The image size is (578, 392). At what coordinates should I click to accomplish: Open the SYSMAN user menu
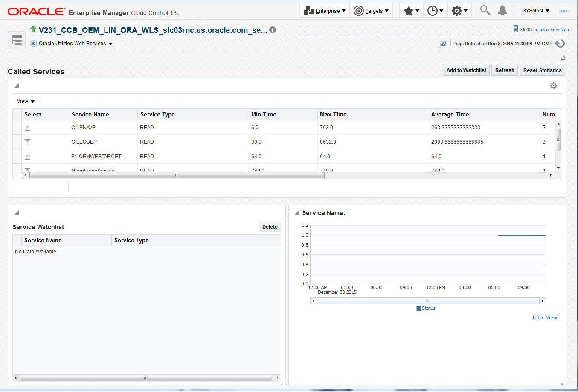point(536,11)
